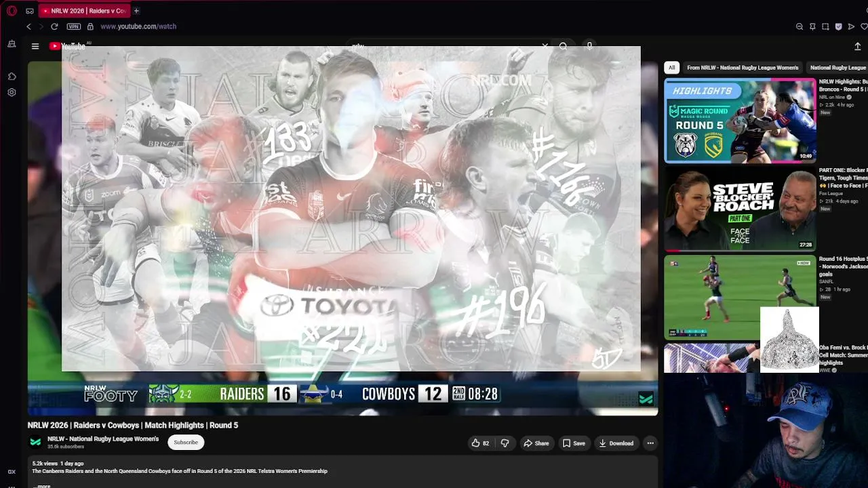This screenshot has width=868, height=488.
Task: Open the ad blocker shield icon
Action: (838, 26)
